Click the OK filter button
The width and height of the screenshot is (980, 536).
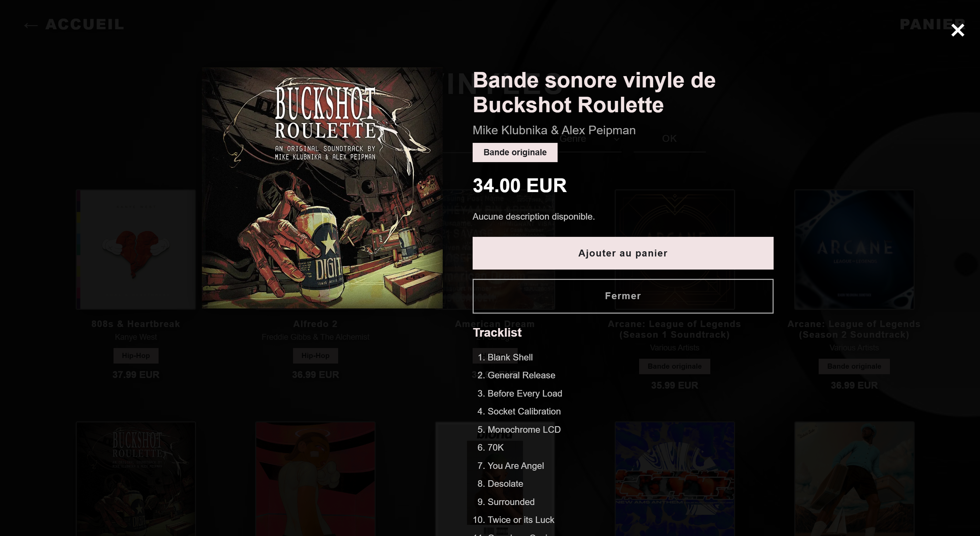pyautogui.click(x=669, y=139)
